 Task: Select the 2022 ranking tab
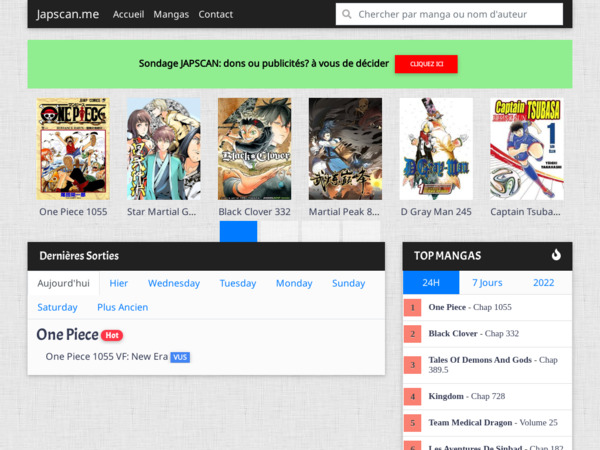[x=543, y=283]
